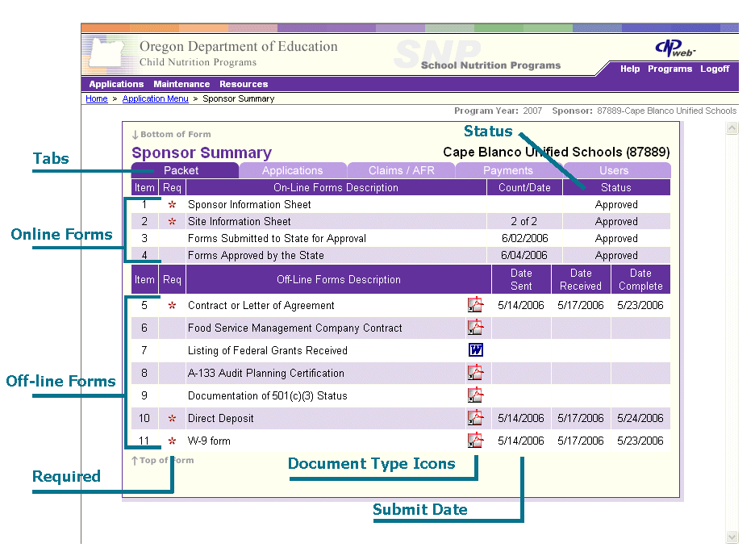
Task: Click Date Received 5/17/2006 for W-9 form
Action: (x=581, y=441)
